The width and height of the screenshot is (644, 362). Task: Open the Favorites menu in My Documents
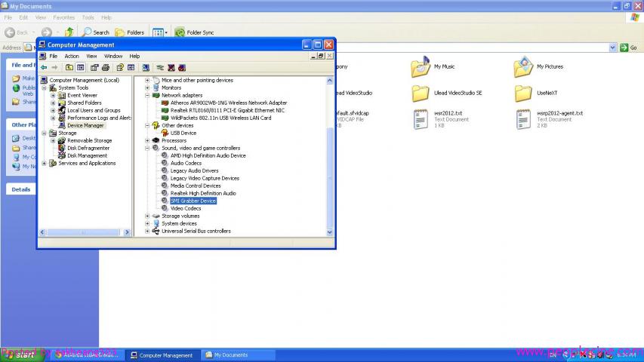click(64, 17)
